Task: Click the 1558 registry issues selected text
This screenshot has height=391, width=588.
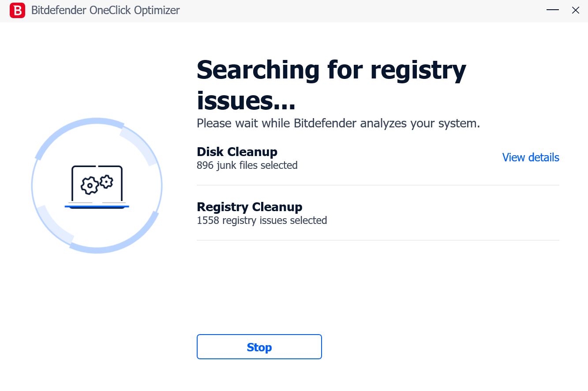Action: click(262, 220)
